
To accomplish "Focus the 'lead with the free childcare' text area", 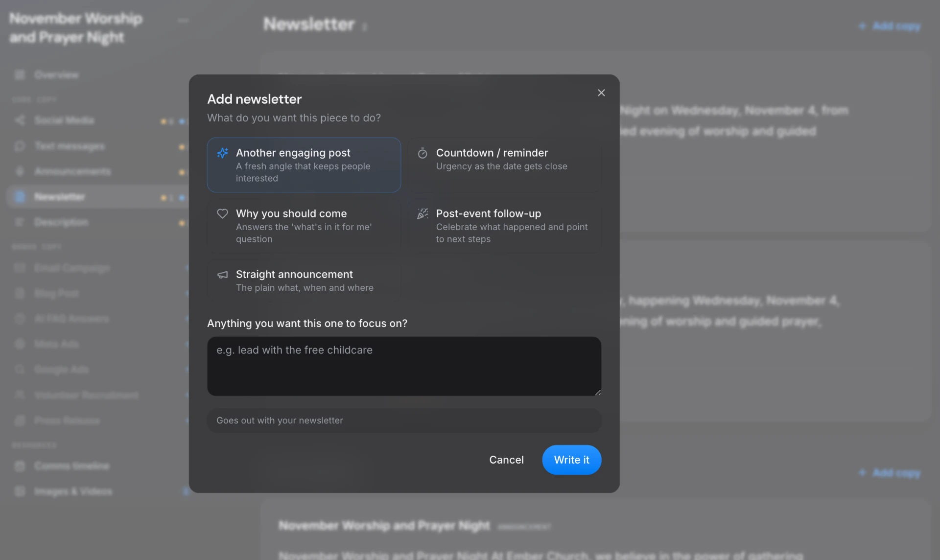I will coord(404,366).
